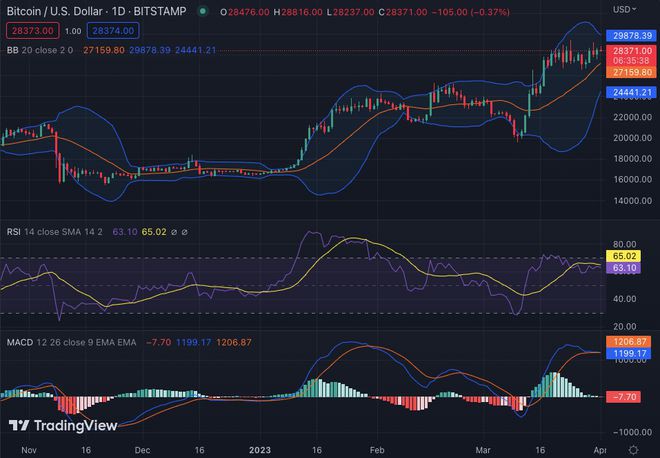
Task: Click the Mar label on the time axis
Action: (x=482, y=450)
